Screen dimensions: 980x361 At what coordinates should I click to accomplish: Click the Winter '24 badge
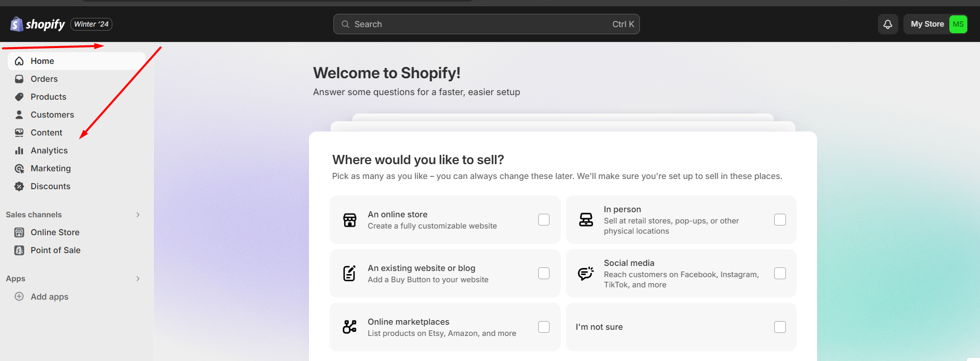[91, 24]
